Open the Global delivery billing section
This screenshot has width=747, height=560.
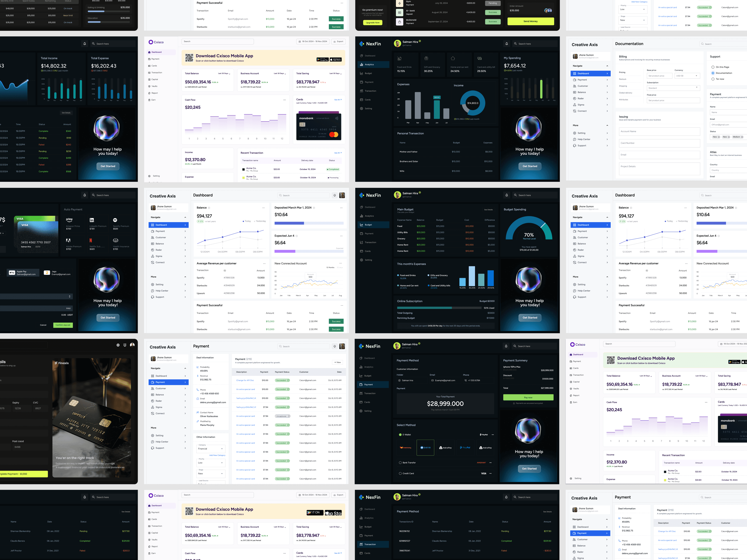[625, 93]
